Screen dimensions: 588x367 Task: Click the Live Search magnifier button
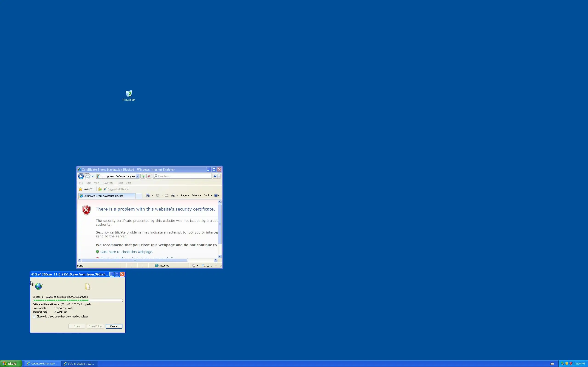(x=215, y=176)
